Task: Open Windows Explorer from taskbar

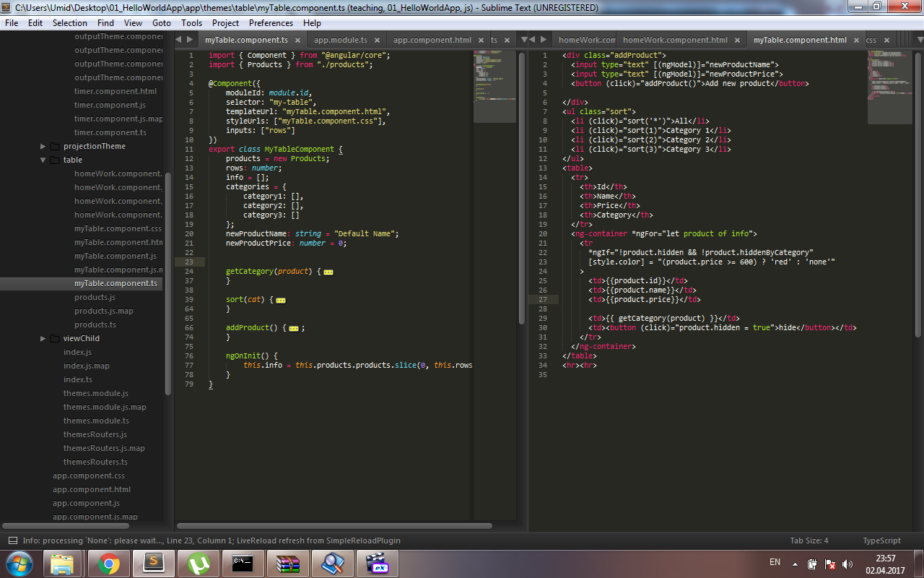Action: (x=63, y=563)
